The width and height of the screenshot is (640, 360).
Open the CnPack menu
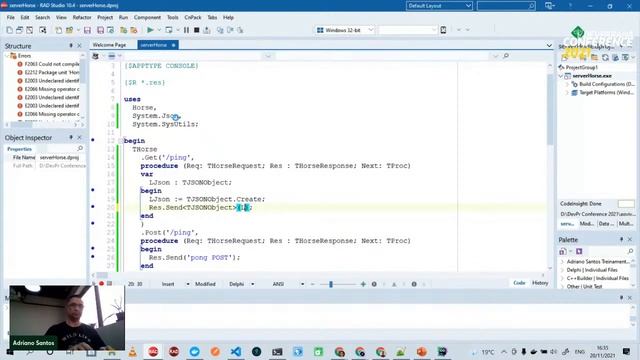click(193, 18)
